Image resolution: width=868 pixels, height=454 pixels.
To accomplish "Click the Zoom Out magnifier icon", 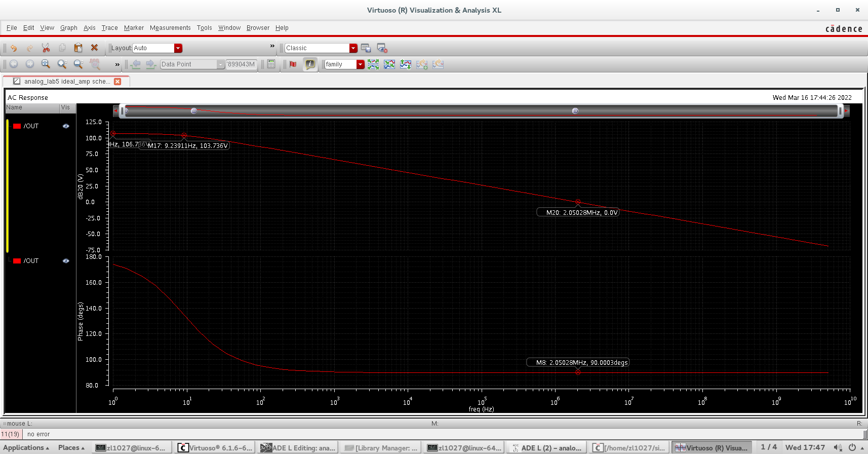I will (x=78, y=64).
